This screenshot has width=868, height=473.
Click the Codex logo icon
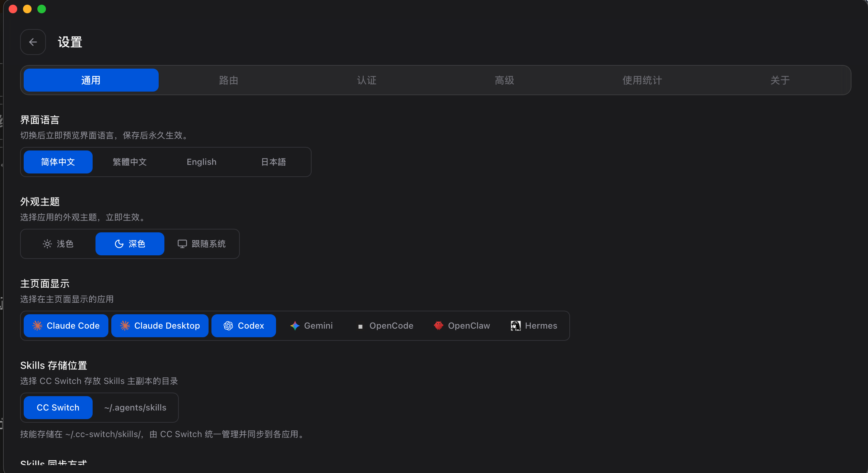click(228, 326)
